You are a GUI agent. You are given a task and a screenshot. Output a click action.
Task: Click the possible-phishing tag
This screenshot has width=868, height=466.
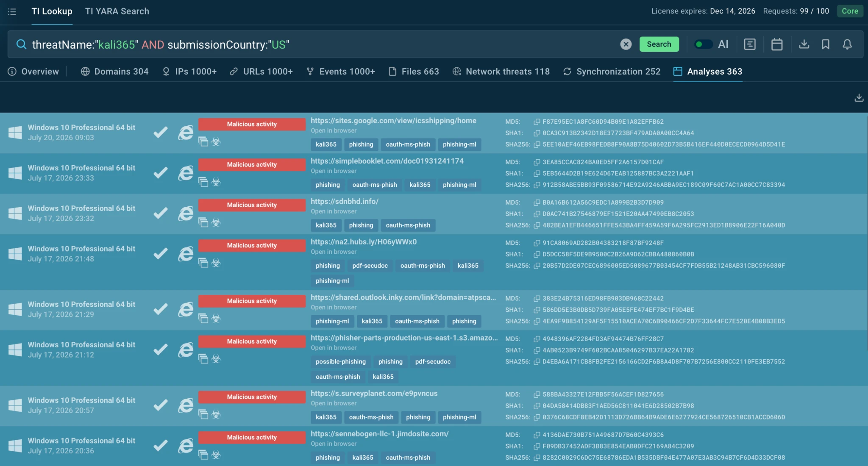pyautogui.click(x=340, y=361)
